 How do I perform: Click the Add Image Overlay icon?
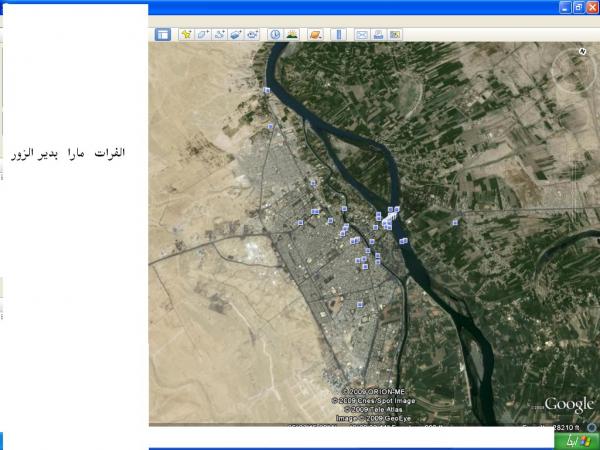click(235, 34)
